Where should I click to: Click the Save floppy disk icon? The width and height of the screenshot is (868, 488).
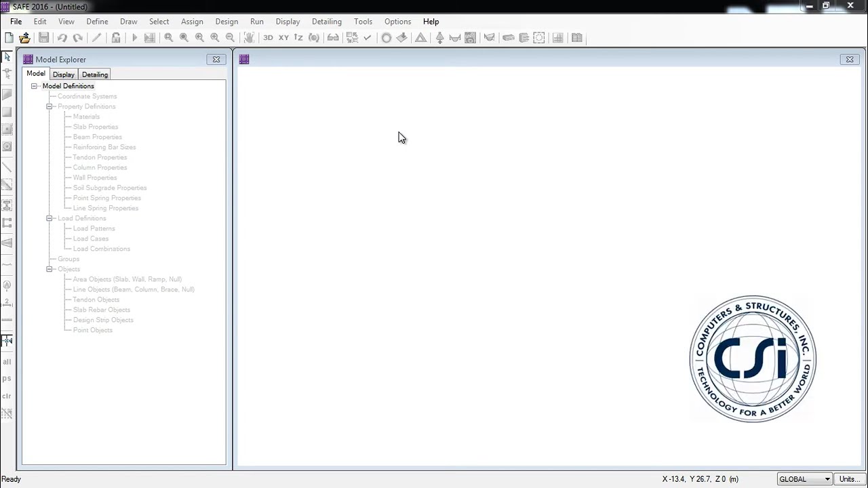pos(43,38)
